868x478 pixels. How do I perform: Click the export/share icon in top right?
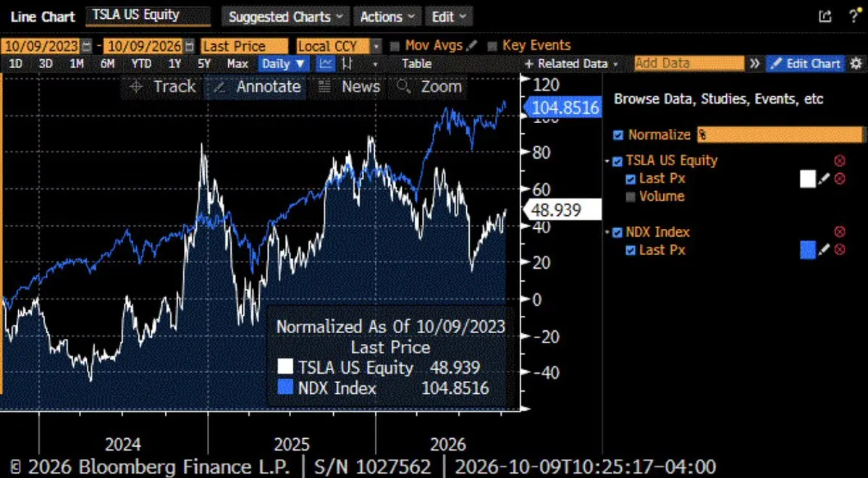[x=825, y=16]
